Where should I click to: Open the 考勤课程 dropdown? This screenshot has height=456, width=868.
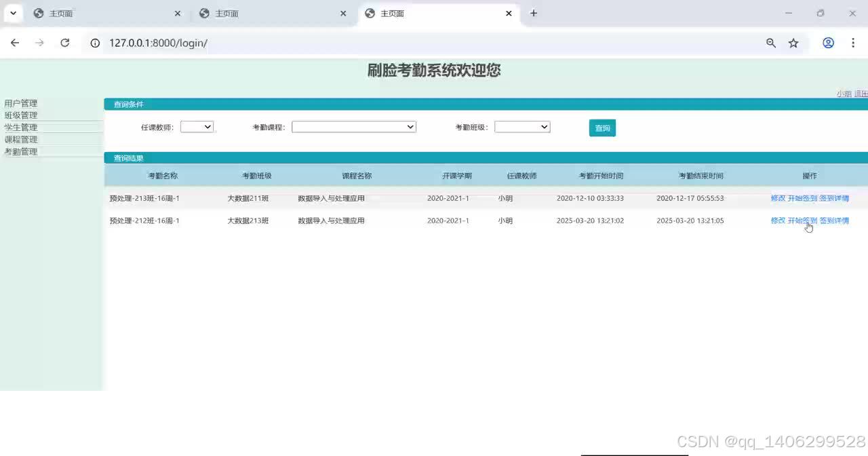coord(353,126)
